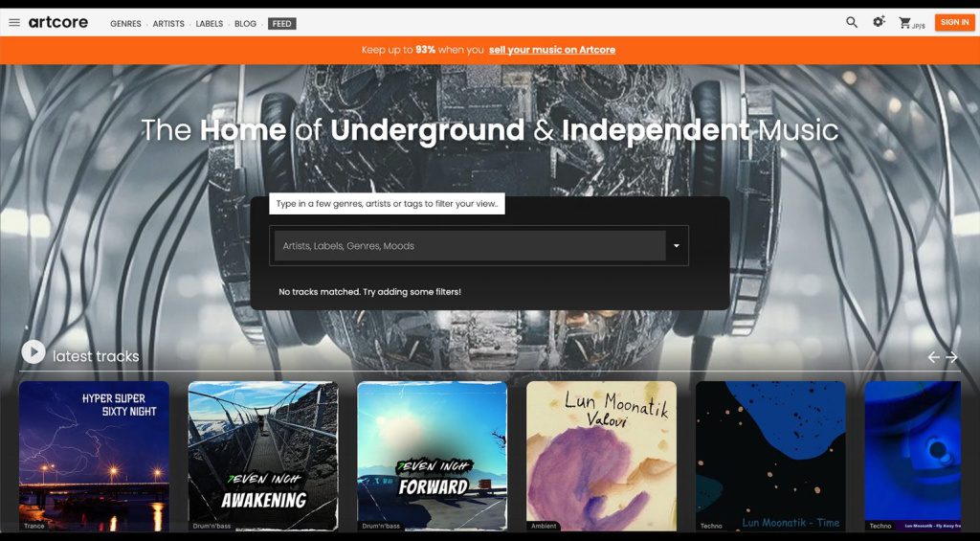Screen dimensions: 980x541
Task: Focus the Artists, Labels, Genres, Moods field
Action: click(x=470, y=246)
